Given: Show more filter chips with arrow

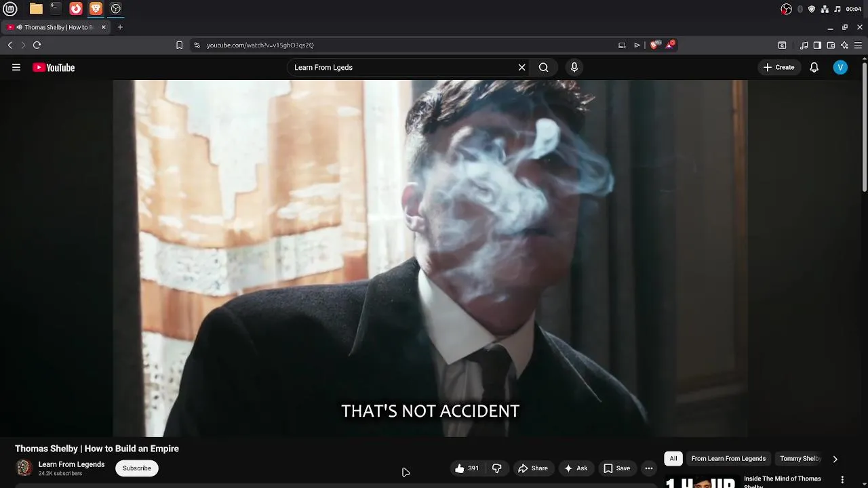Looking at the screenshot, I should tap(835, 459).
